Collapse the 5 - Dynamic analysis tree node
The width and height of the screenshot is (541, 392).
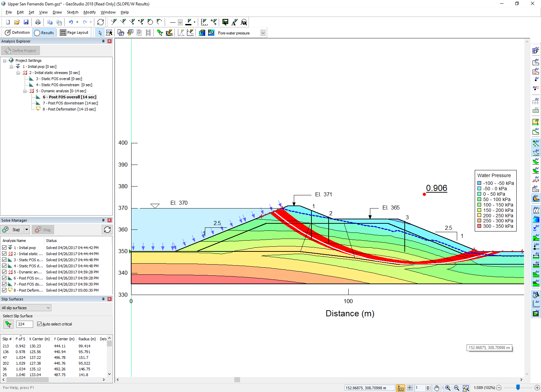[25, 91]
